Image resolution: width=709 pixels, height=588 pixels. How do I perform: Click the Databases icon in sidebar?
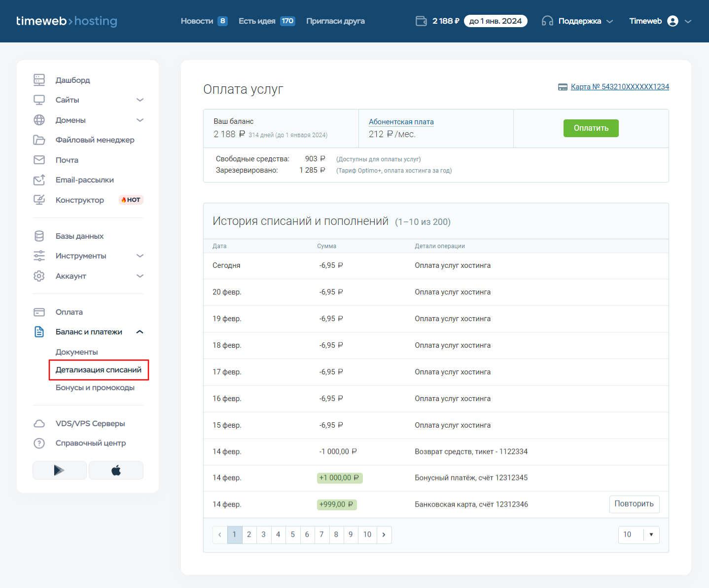pyautogui.click(x=39, y=236)
